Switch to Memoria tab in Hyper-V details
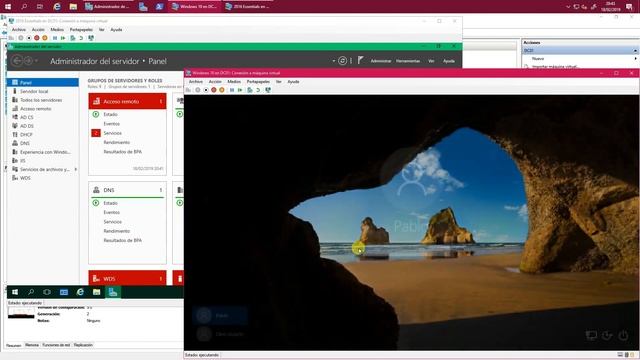Viewport: 640px width, 360px height. (x=32, y=345)
